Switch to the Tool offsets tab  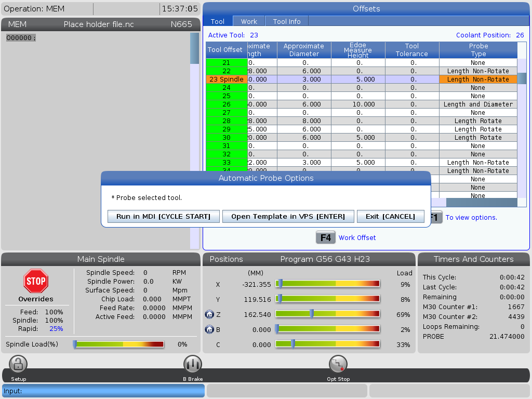(x=218, y=21)
